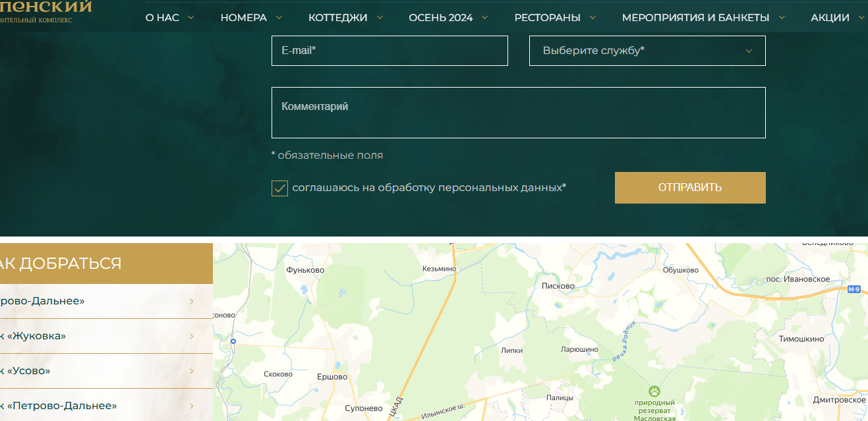The height and width of the screenshot is (421, 868).
Task: Open the Выберите службу dropdown
Action: [x=647, y=51]
